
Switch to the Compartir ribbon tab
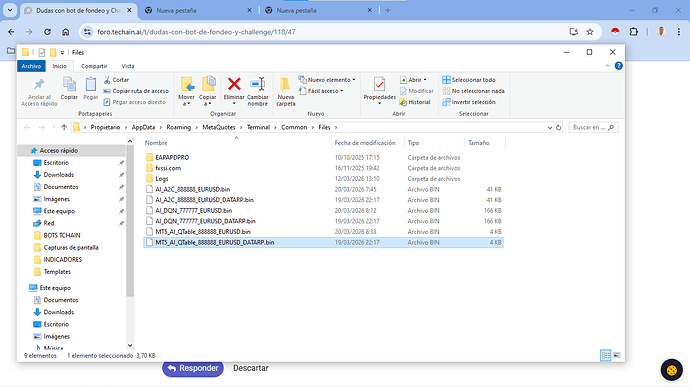(x=94, y=66)
